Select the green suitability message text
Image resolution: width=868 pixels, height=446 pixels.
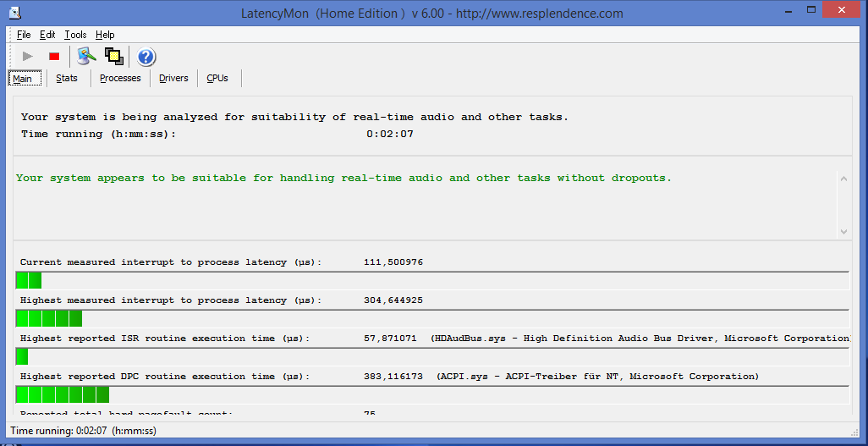(x=343, y=178)
